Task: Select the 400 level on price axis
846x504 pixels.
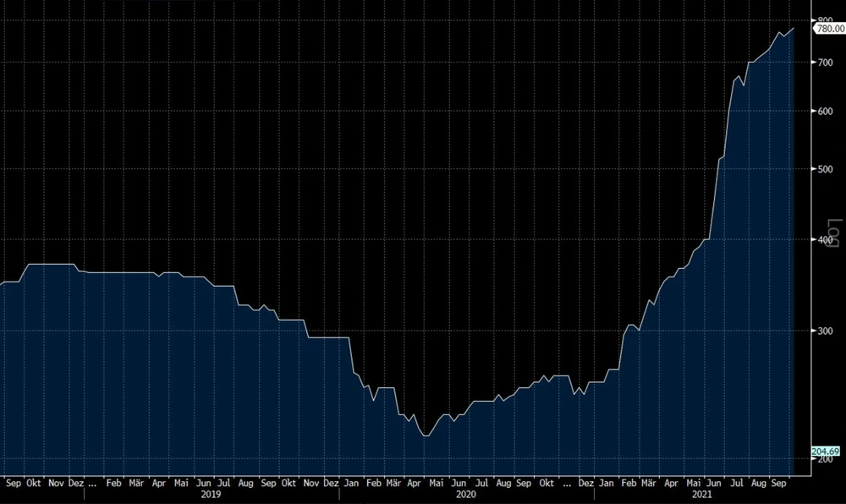Action: pyautogui.click(x=821, y=240)
